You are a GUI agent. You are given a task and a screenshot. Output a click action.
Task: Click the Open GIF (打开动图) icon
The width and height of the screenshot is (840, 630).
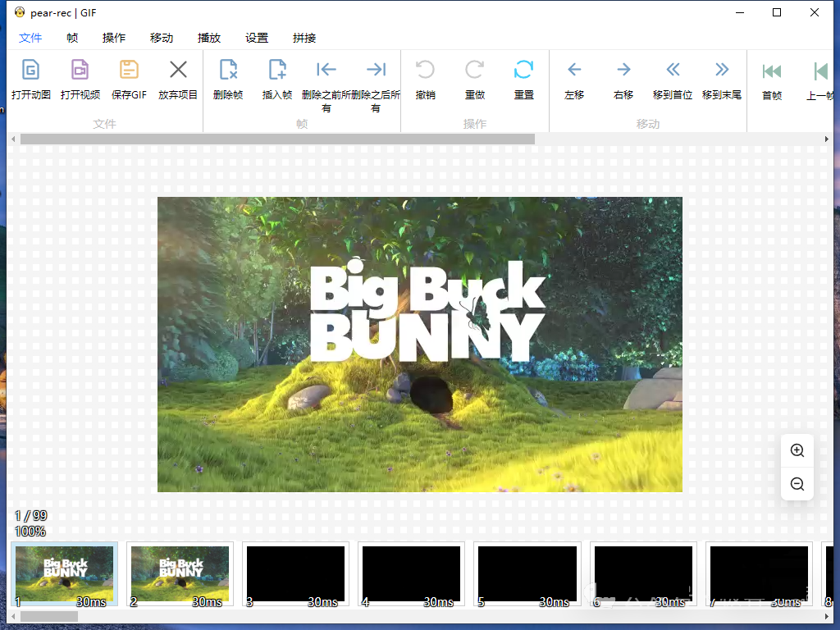click(30, 70)
